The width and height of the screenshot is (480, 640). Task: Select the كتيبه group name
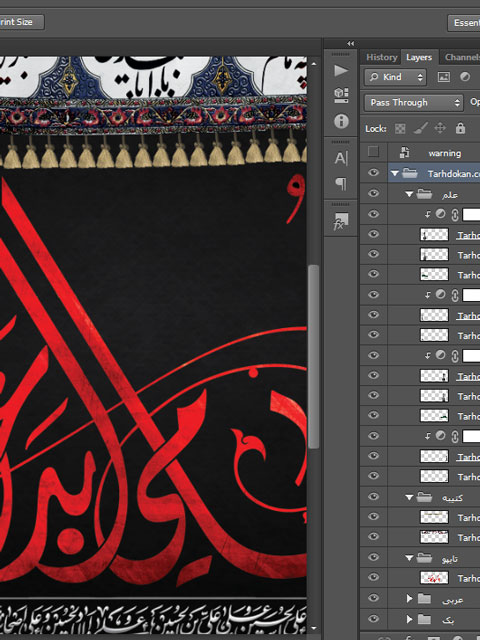pos(452,498)
